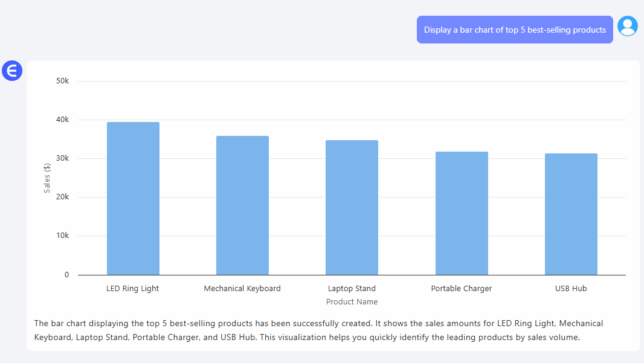The width and height of the screenshot is (644, 363).
Task: Click the Laptop Stand axis label
Action: coord(352,289)
